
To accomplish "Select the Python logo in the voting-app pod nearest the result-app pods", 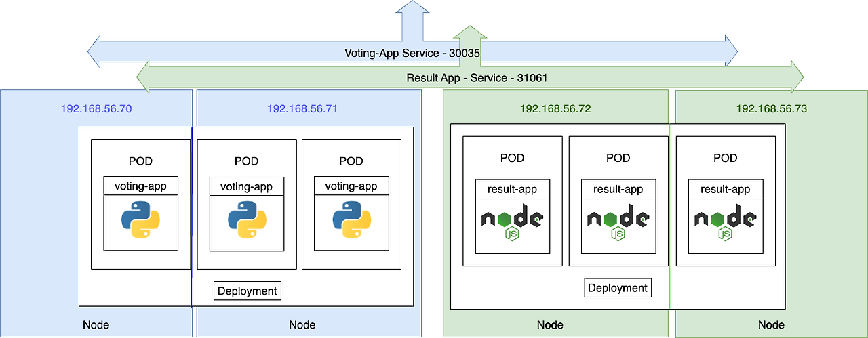I will click(x=353, y=221).
